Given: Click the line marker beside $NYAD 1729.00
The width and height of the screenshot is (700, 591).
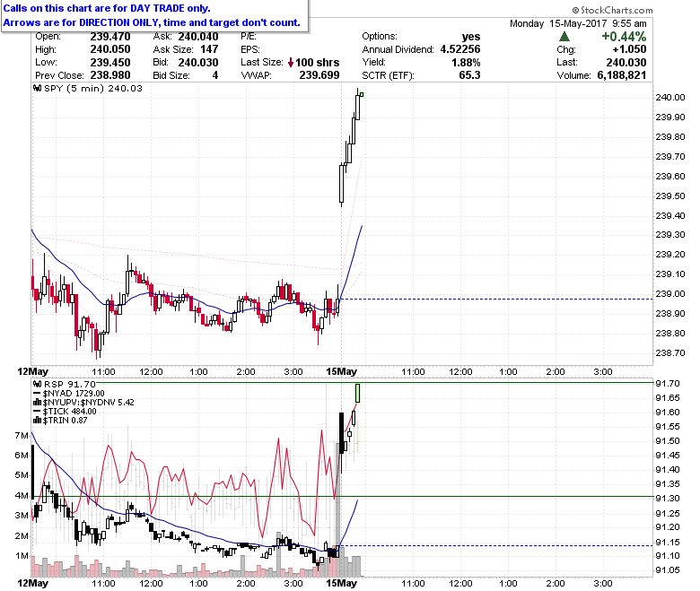Looking at the screenshot, I should pyautogui.click(x=38, y=394).
